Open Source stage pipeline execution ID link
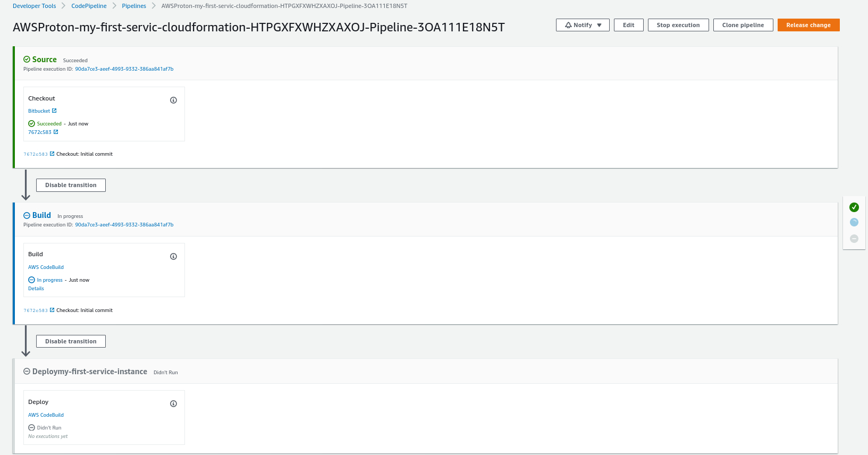This screenshot has height=455, width=868. click(x=124, y=69)
